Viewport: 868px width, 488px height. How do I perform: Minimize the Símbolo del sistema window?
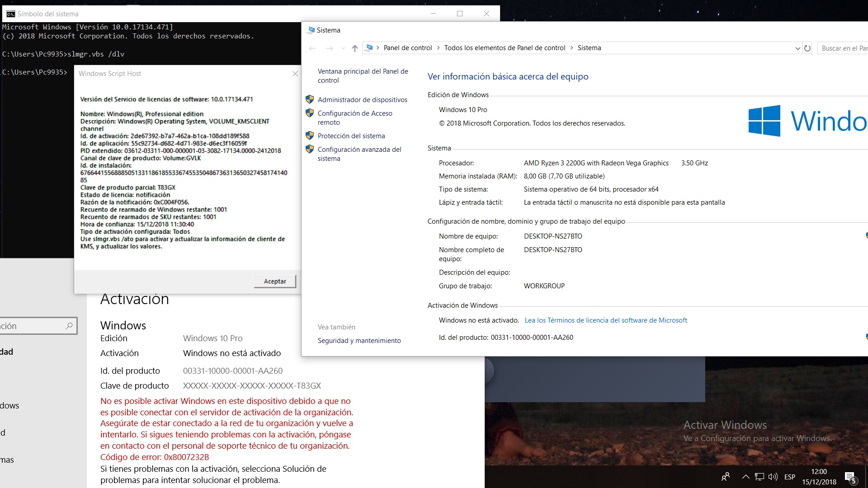coord(434,14)
